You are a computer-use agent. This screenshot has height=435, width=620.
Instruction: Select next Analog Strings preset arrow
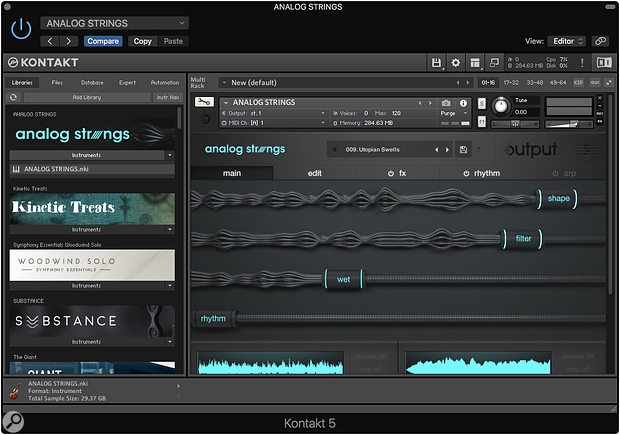[x=448, y=149]
